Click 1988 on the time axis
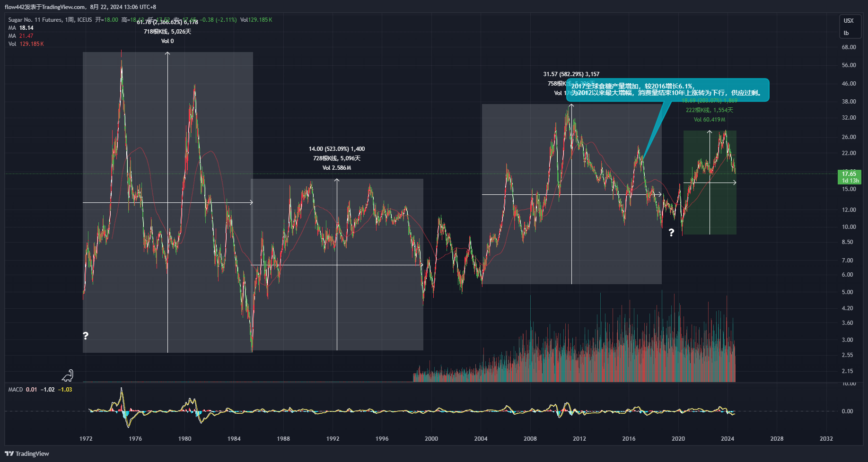 click(x=283, y=439)
